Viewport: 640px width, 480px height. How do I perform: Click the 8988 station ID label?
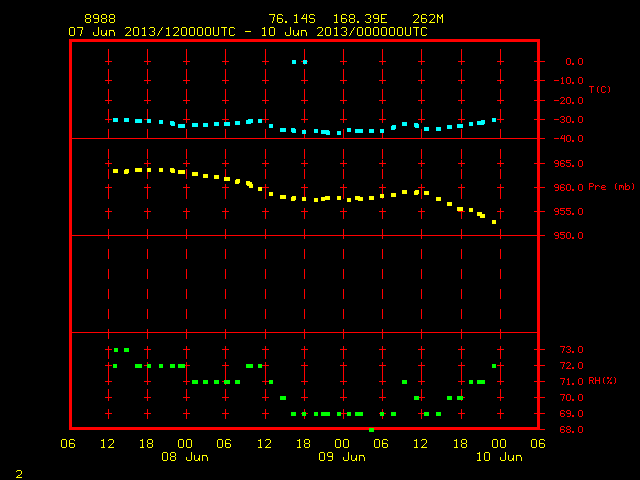point(100,19)
